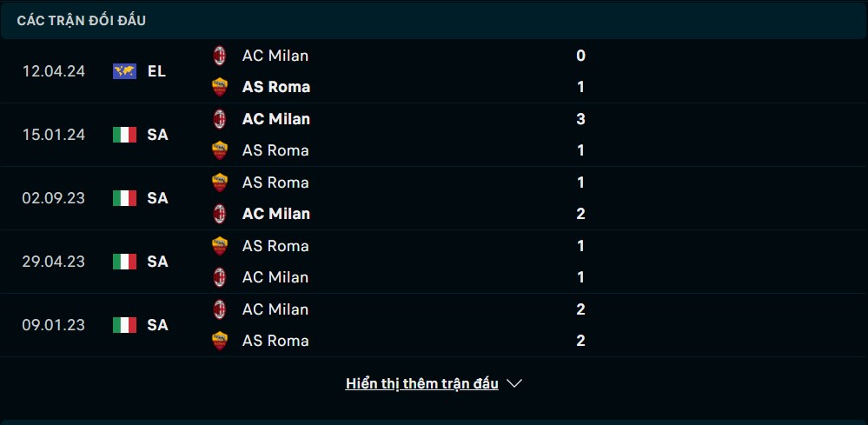Click the Italy flag icon for 02.09.23 match
Screen dimensions: 868x425
tap(124, 198)
